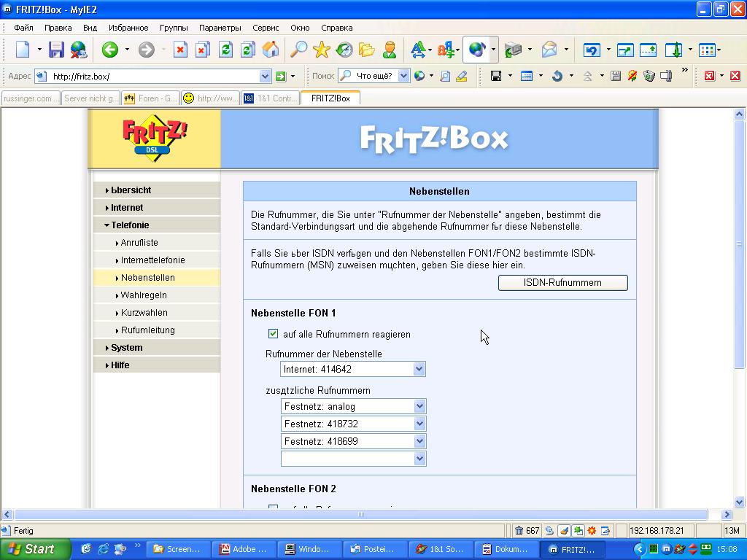Open the yellow folders icon
Image resolution: width=747 pixels, height=560 pixels.
click(x=367, y=50)
